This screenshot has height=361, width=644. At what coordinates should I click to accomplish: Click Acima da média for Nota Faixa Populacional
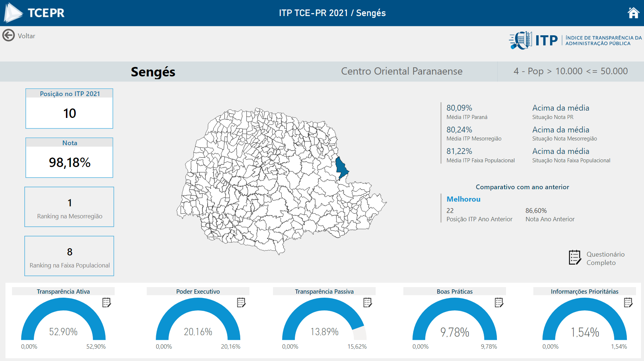pos(561,151)
